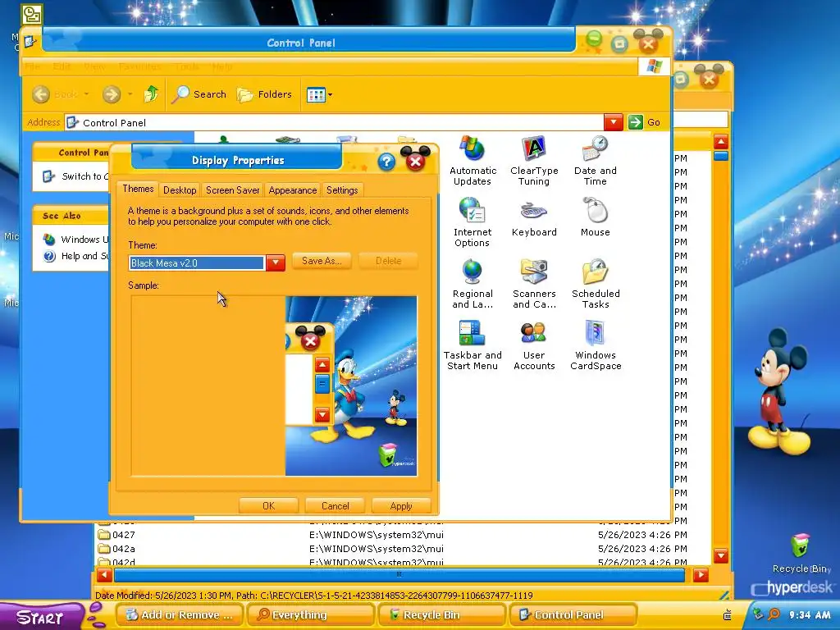
Task: Open the Start menu
Action: (x=41, y=617)
